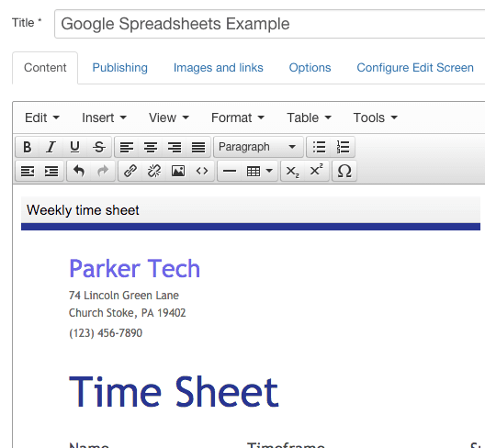Click the '74 Lincoln Green Lane' address line

pyautogui.click(x=124, y=296)
